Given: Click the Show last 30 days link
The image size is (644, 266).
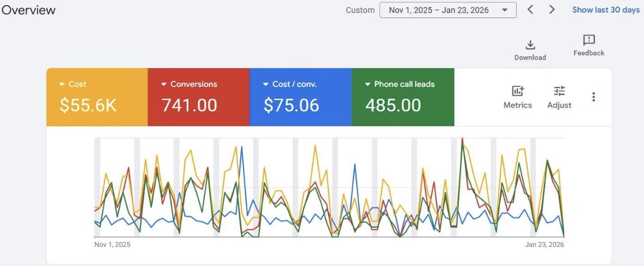Looking at the screenshot, I should [606, 10].
